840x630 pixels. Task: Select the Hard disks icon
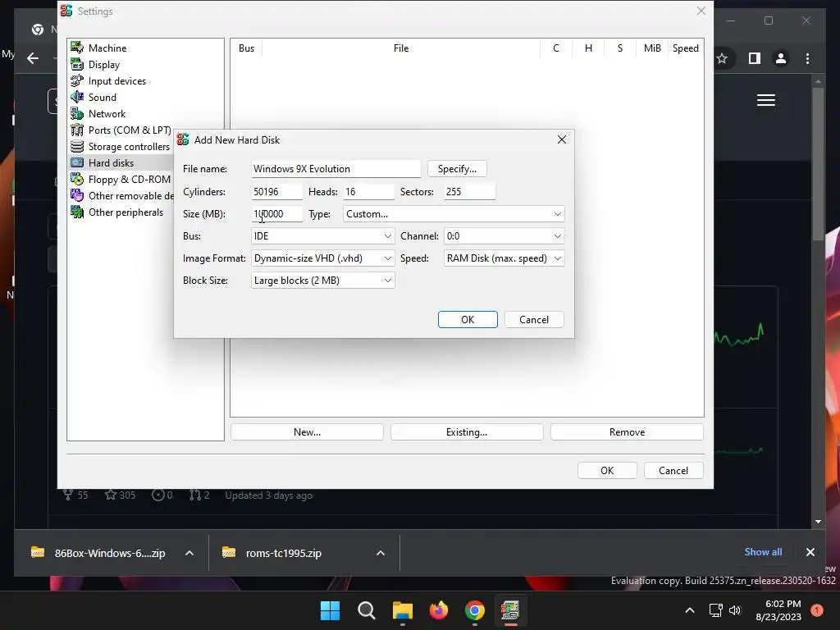[x=77, y=163]
